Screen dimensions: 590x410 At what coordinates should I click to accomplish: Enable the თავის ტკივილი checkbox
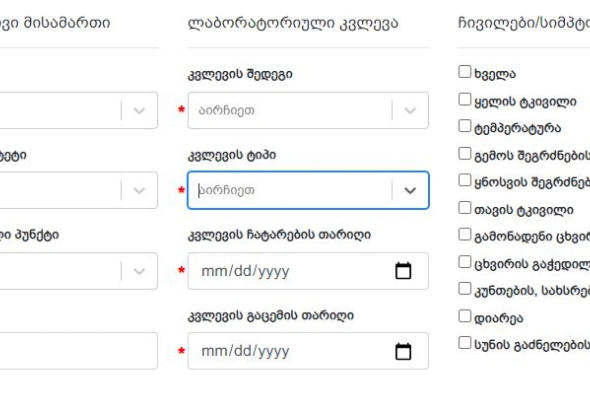click(465, 208)
